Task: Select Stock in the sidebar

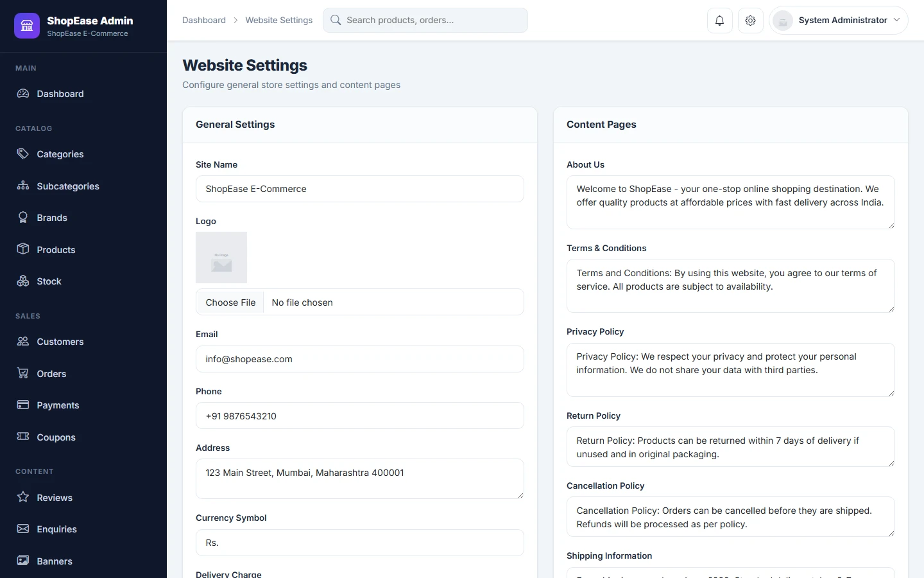Action: [83, 281]
